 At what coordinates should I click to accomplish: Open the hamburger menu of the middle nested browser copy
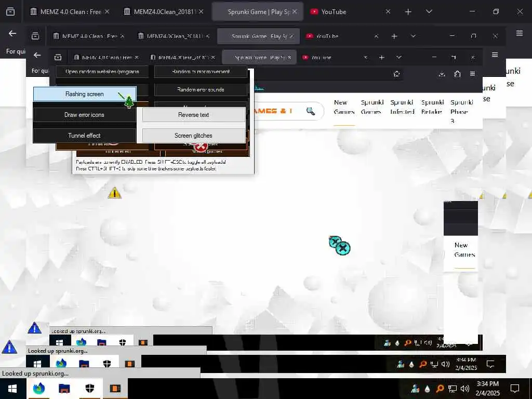(x=495, y=55)
